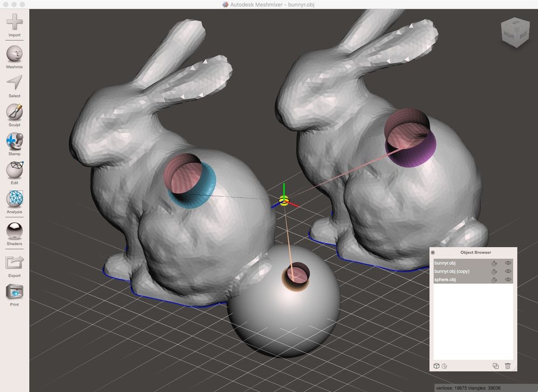
Task: Close the Object Browser panel
Action: tap(433, 253)
